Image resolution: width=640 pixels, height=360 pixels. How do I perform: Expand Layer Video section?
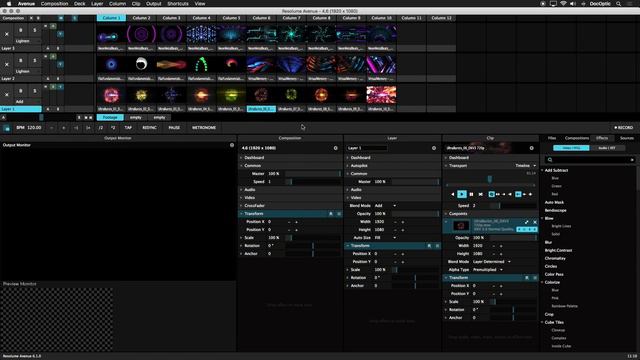[392, 198]
